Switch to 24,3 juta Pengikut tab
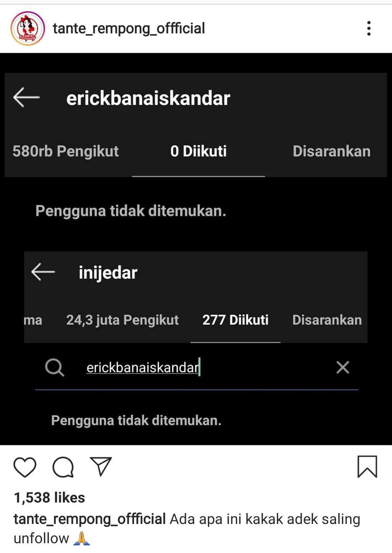392x553 pixels. (x=122, y=320)
